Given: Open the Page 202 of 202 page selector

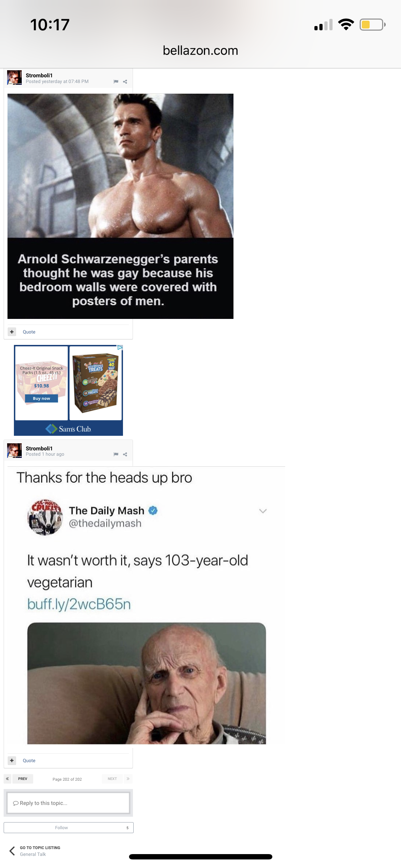Looking at the screenshot, I should (67, 779).
